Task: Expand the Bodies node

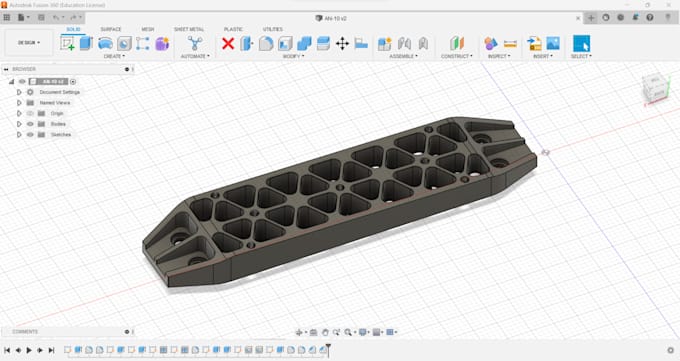Action: tap(19, 124)
